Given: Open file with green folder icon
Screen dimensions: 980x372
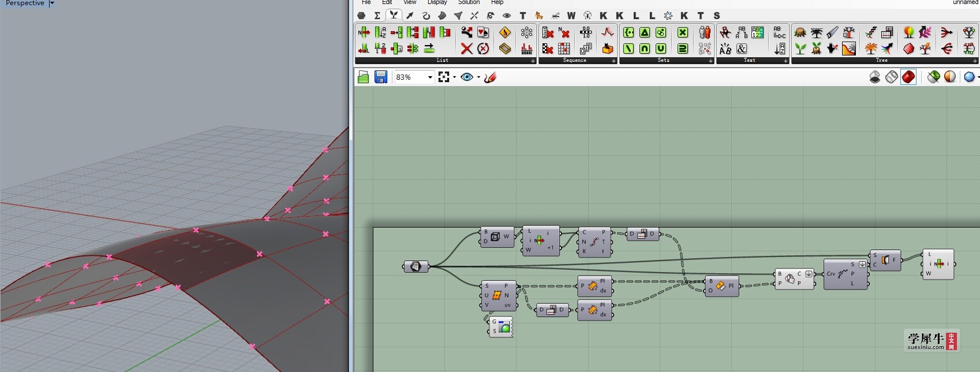Looking at the screenshot, I should pos(363,77).
